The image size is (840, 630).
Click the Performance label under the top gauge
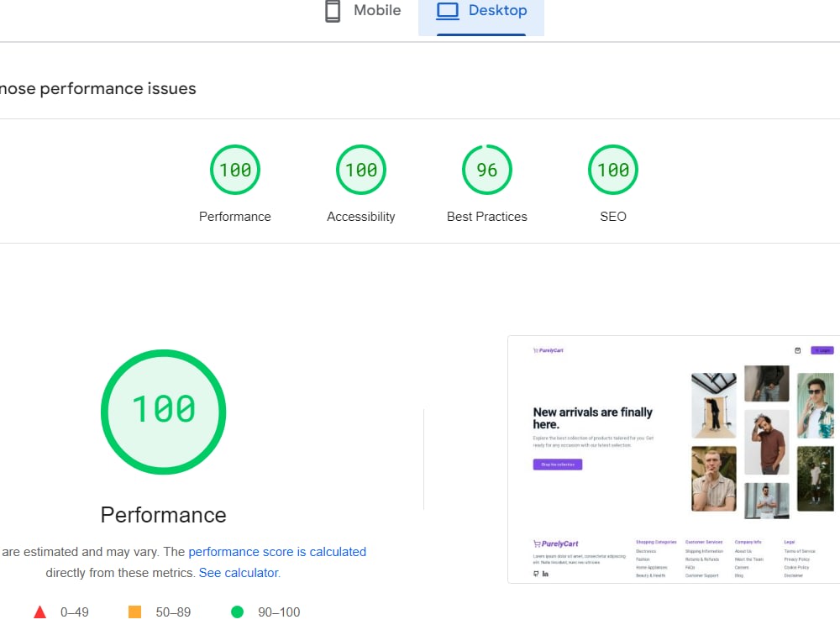pyautogui.click(x=234, y=216)
